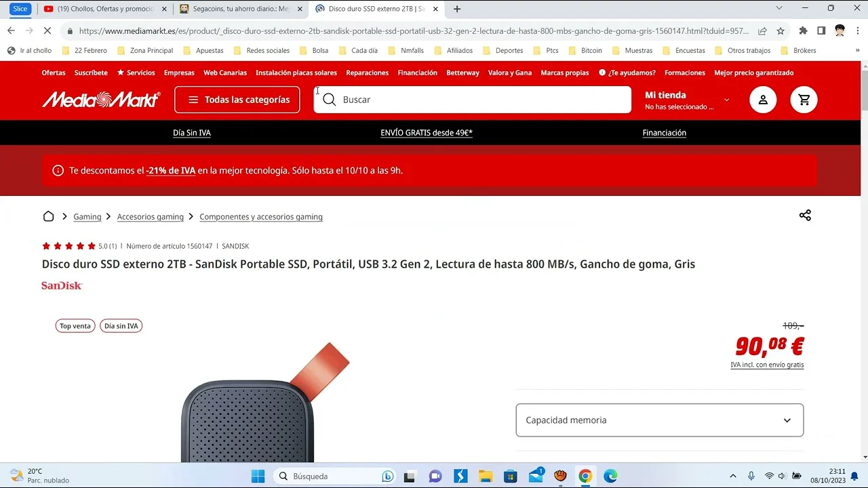Click Financiación link in black bar
Screen dimensions: 868x488
tap(665, 133)
